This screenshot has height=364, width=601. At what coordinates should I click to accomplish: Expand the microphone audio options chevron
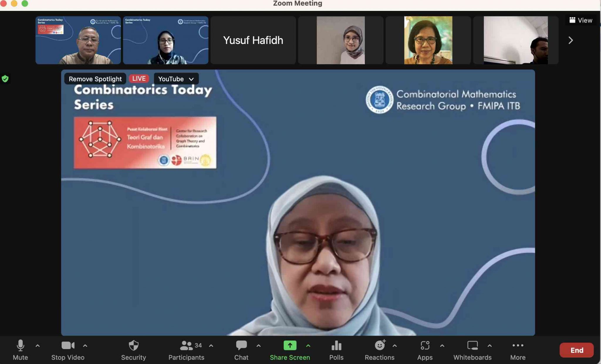[x=38, y=346]
